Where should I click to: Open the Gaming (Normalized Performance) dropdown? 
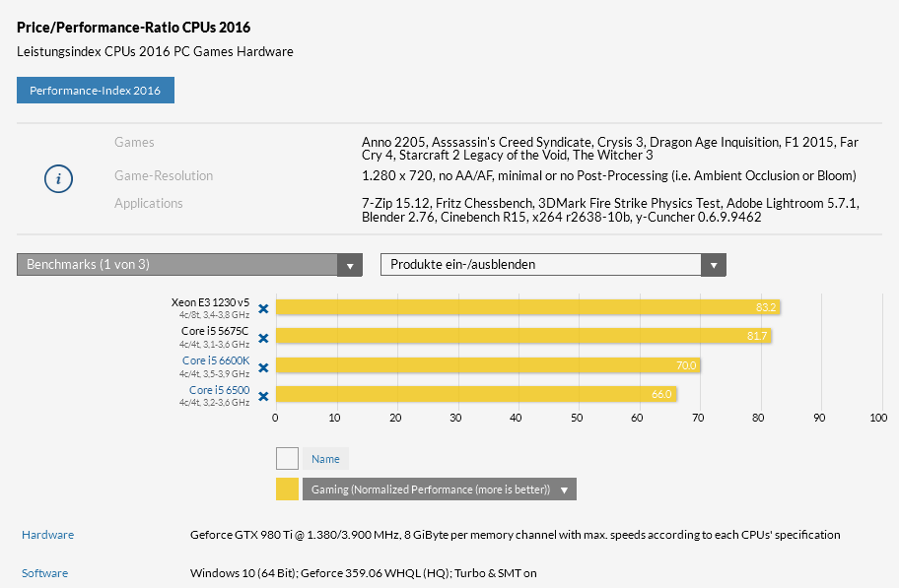440,490
